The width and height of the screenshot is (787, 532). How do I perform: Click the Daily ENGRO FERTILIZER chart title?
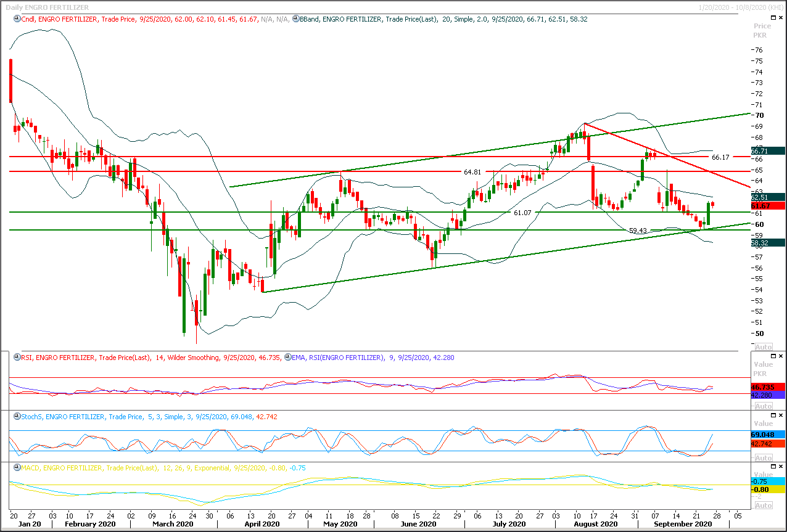(47, 7)
